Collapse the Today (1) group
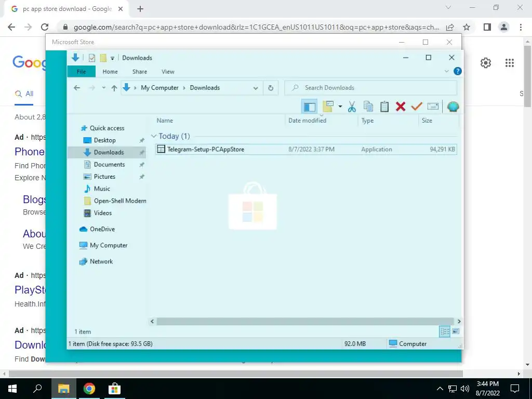532x399 pixels. (x=154, y=136)
